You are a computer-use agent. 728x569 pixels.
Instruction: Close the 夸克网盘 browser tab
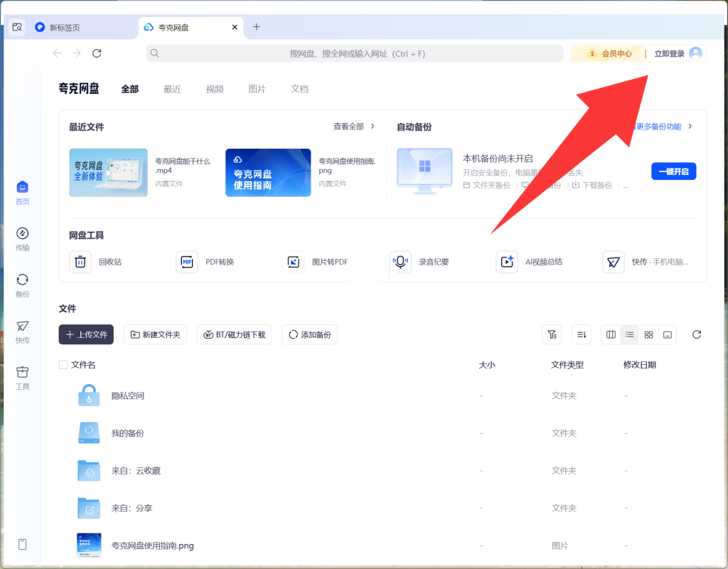click(235, 28)
